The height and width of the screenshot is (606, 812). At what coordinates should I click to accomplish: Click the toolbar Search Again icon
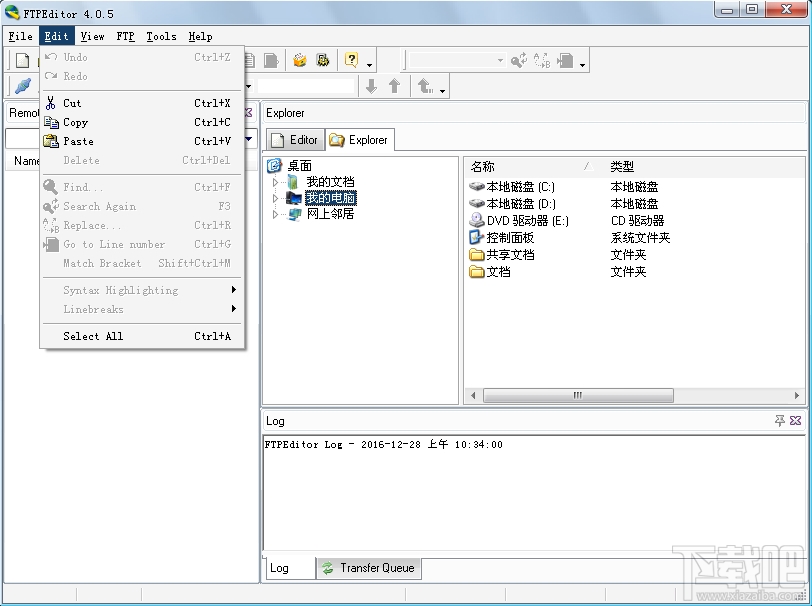pyautogui.click(x=518, y=61)
